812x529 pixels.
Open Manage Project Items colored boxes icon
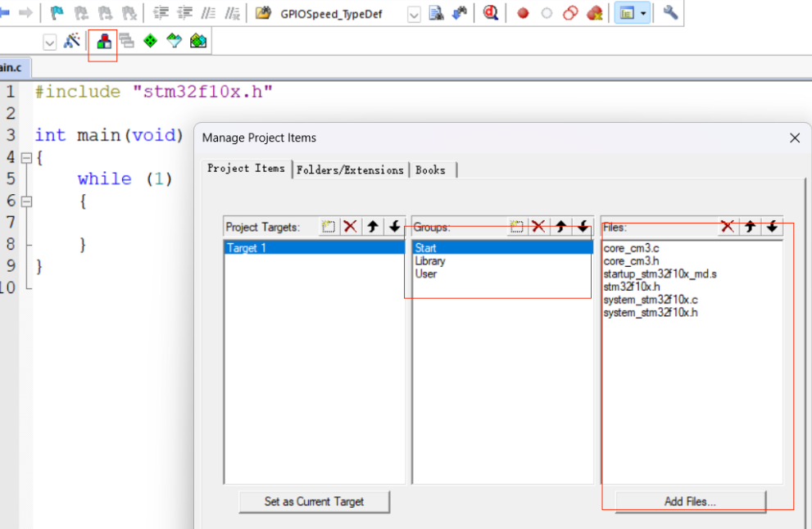coord(103,41)
